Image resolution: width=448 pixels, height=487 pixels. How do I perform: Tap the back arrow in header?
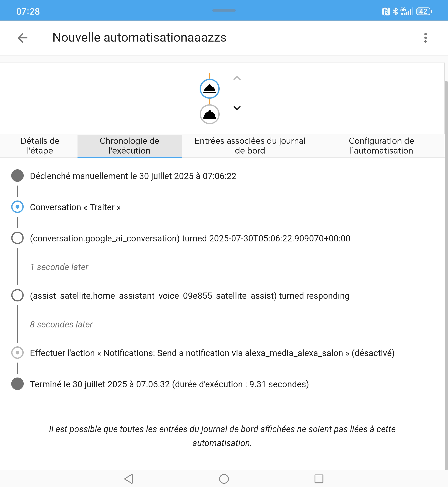(x=22, y=38)
